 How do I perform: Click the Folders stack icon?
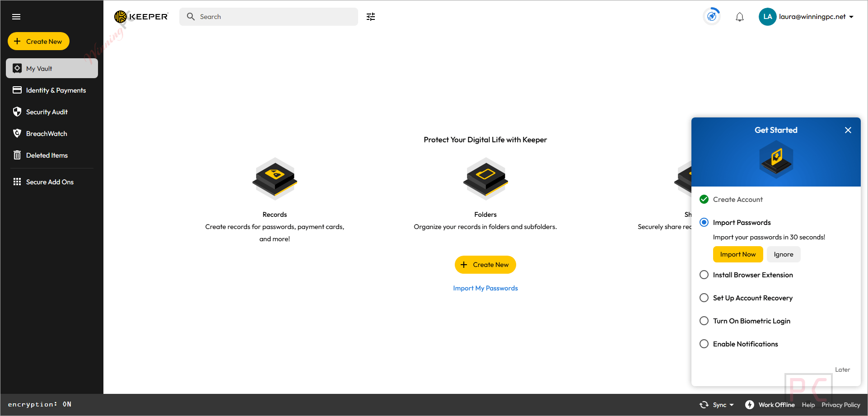click(485, 179)
